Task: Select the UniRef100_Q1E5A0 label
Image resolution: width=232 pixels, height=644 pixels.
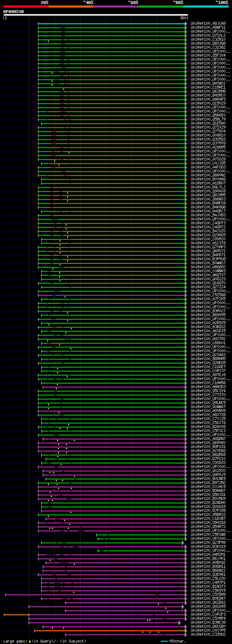Action: (x=208, y=123)
